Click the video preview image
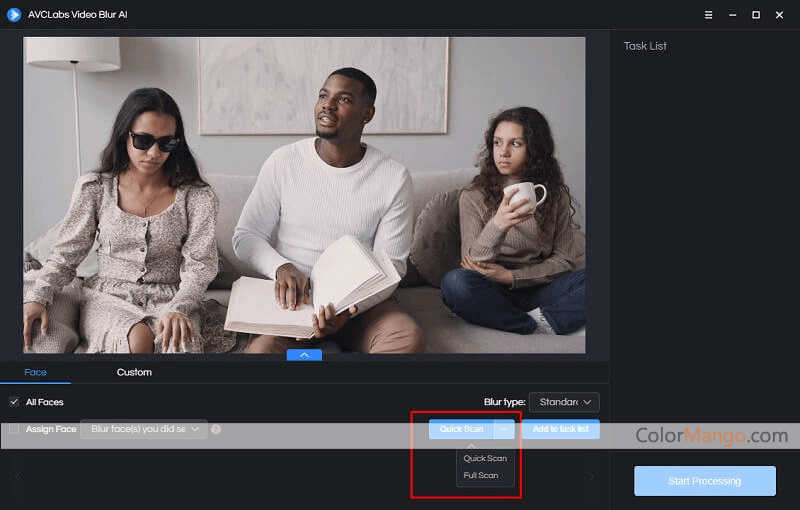Viewport: 800px width, 510px height. tap(304, 195)
